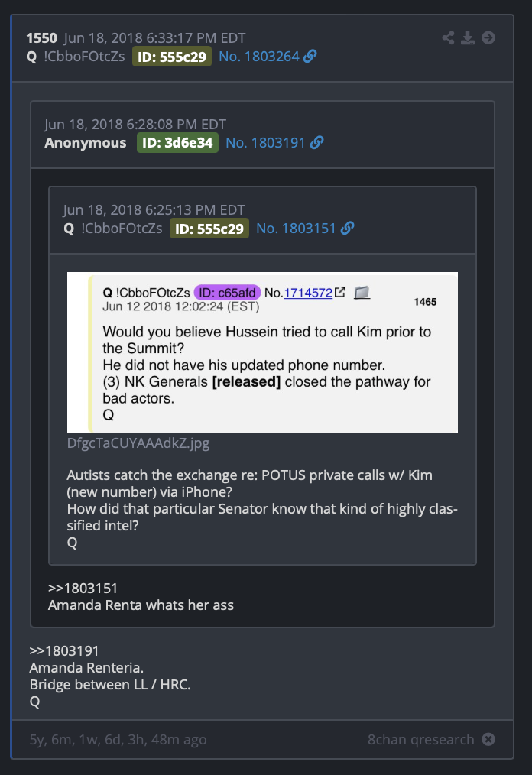The width and height of the screenshot is (532, 775).
Task: Click the external link icon next to No. 1714572
Action: (x=340, y=292)
